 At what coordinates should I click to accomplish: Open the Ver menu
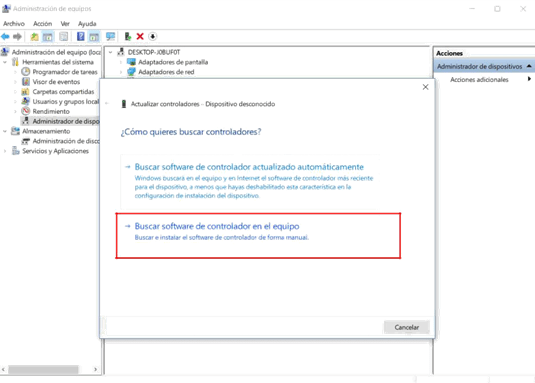tap(65, 24)
